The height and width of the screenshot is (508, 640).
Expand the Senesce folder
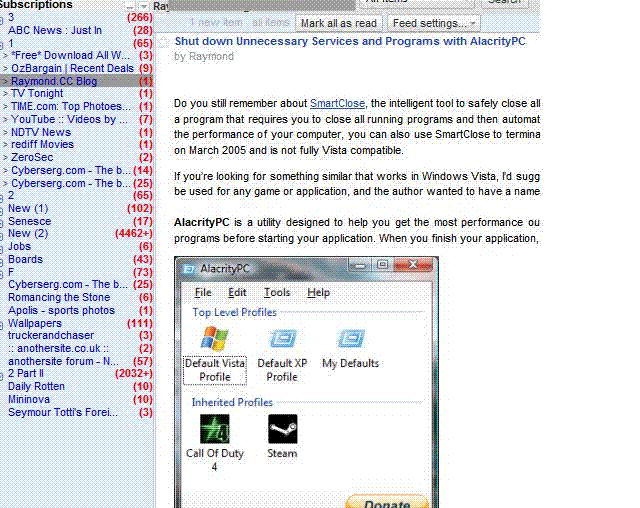[x=2, y=223]
